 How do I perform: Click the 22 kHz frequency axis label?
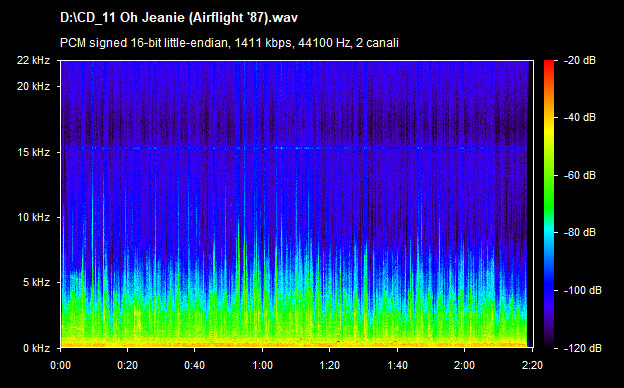click(33, 60)
